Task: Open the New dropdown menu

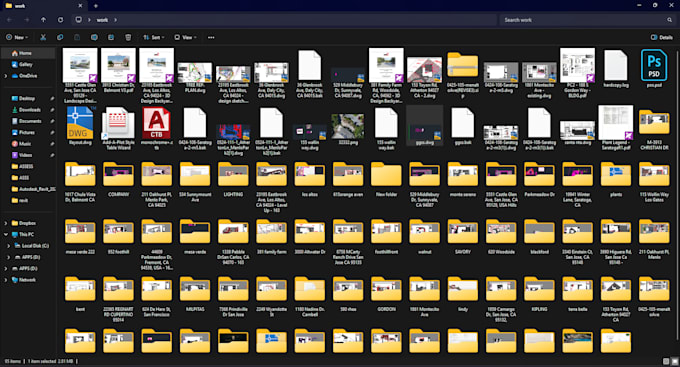Action: (17, 37)
